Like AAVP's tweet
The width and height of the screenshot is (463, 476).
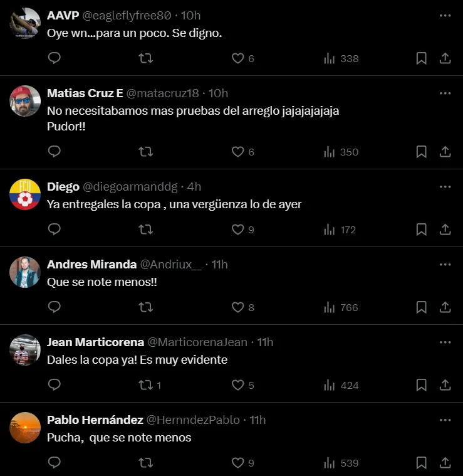[x=237, y=58]
